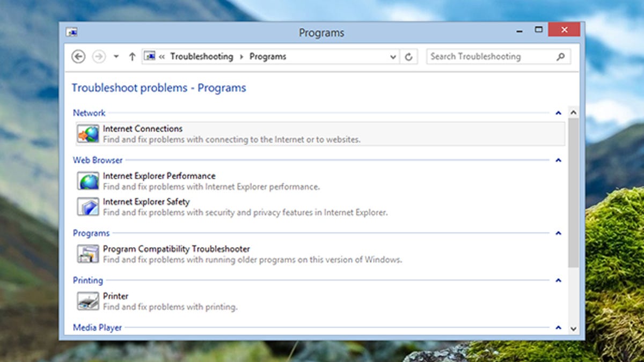The image size is (644, 362).
Task: Click the window icon in title bar
Action: click(x=71, y=32)
